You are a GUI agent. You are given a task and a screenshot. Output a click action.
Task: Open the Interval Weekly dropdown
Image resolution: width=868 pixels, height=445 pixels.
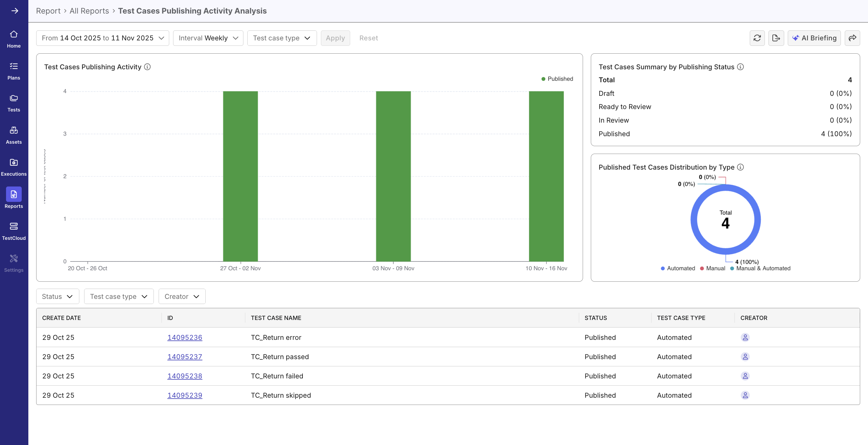point(208,38)
